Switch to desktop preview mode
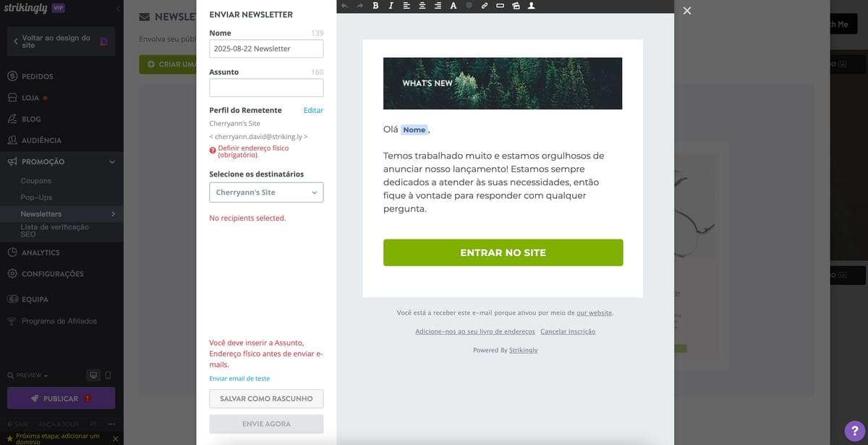This screenshot has height=445, width=868. pos(93,376)
